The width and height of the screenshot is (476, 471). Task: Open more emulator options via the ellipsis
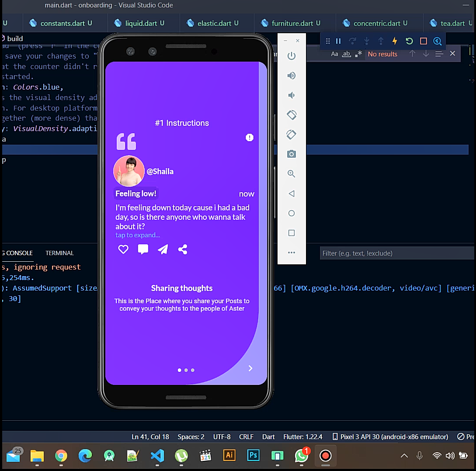[x=292, y=253]
